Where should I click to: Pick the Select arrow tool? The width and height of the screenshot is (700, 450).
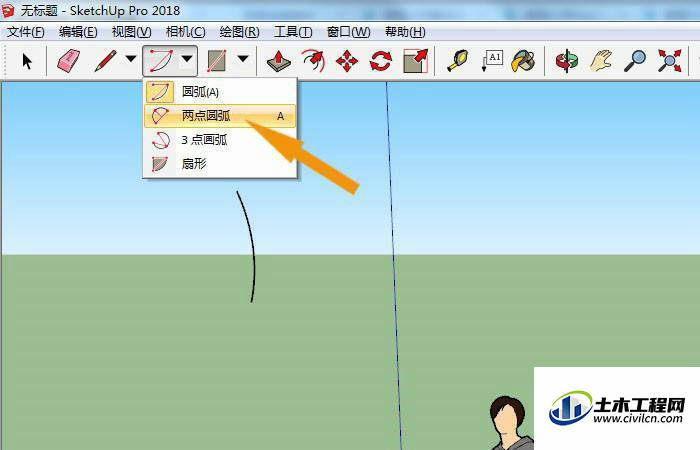[27, 61]
